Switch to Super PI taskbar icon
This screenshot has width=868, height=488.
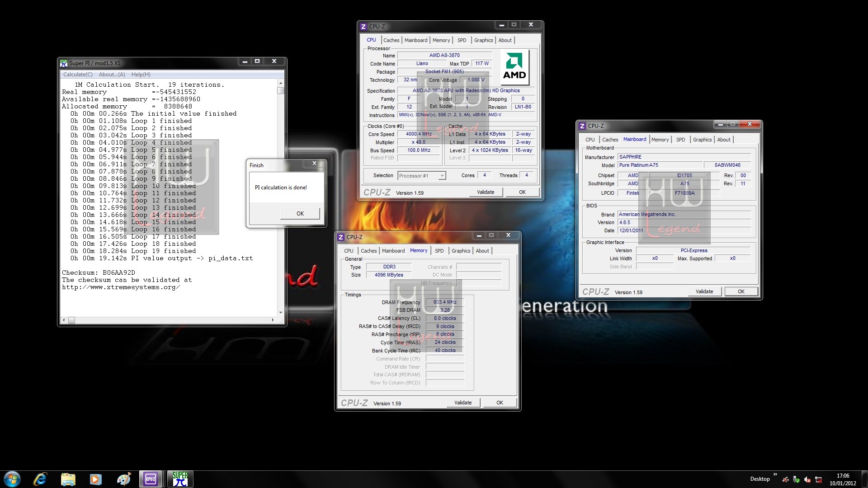coord(180,479)
